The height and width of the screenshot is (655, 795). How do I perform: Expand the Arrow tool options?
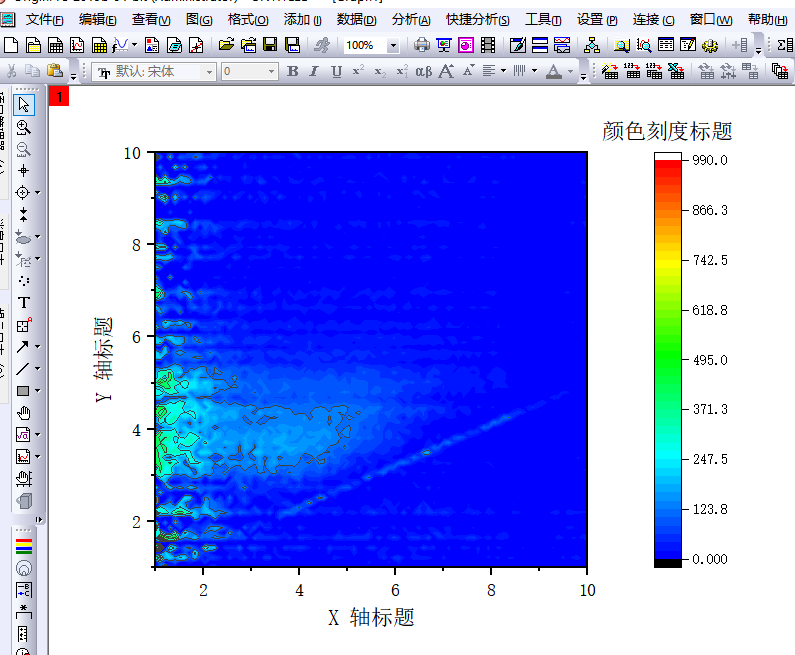[38, 347]
